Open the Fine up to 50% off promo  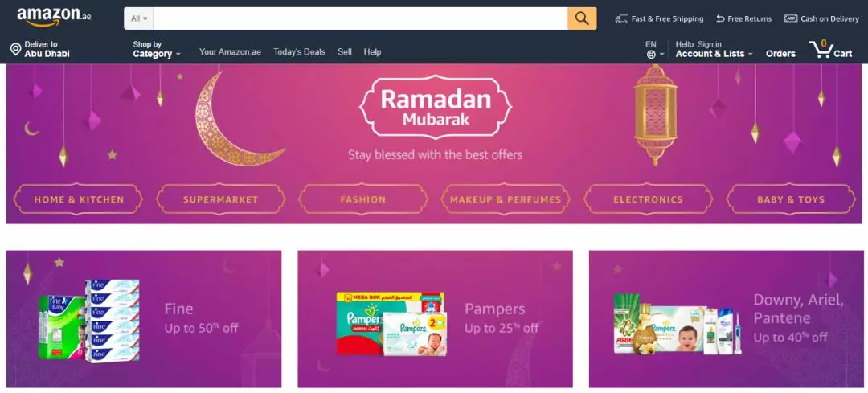click(144, 319)
